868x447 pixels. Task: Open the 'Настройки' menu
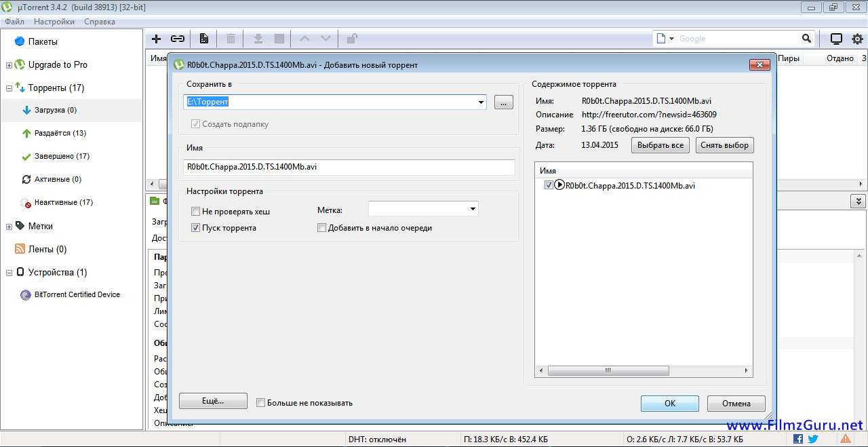54,22
